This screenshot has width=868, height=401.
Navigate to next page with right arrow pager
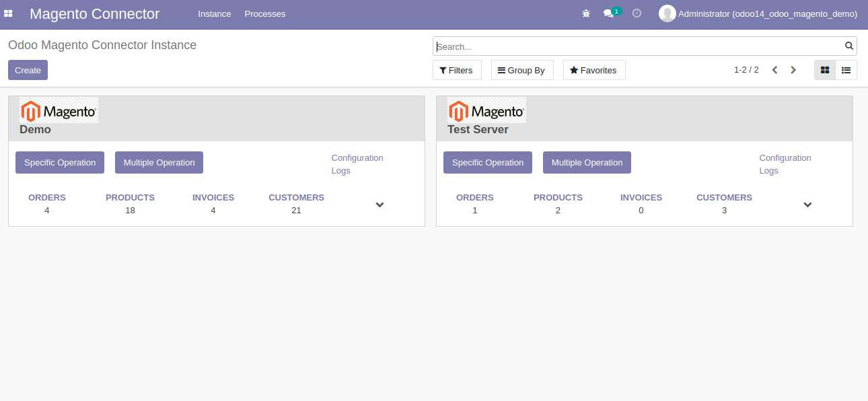click(793, 69)
